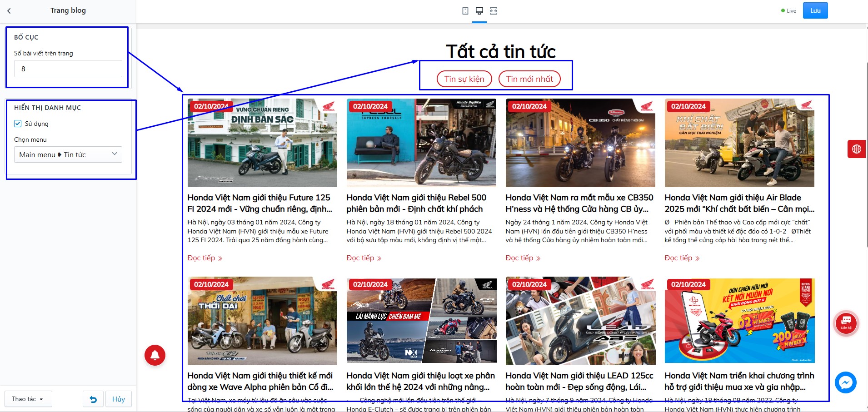The height and width of the screenshot is (412, 868).
Task: Open big bike 2024 lineup article thumbnail
Action: (421, 321)
